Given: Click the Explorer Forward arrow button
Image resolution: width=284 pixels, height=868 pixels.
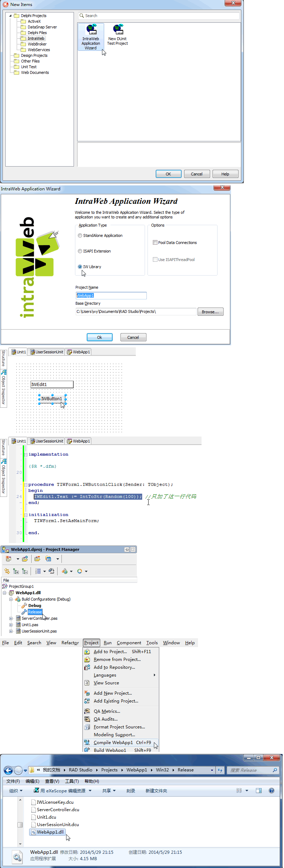Looking at the screenshot, I should coord(18,770).
